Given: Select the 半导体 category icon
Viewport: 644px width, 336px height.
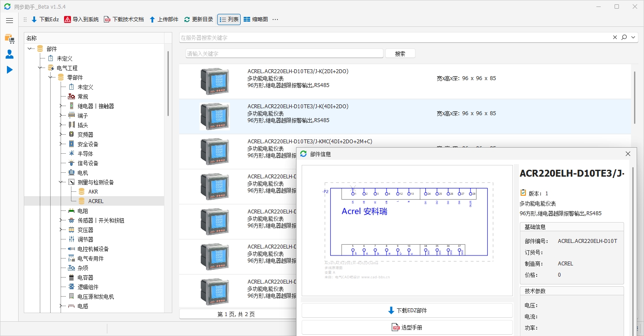Looking at the screenshot, I should point(71,154).
